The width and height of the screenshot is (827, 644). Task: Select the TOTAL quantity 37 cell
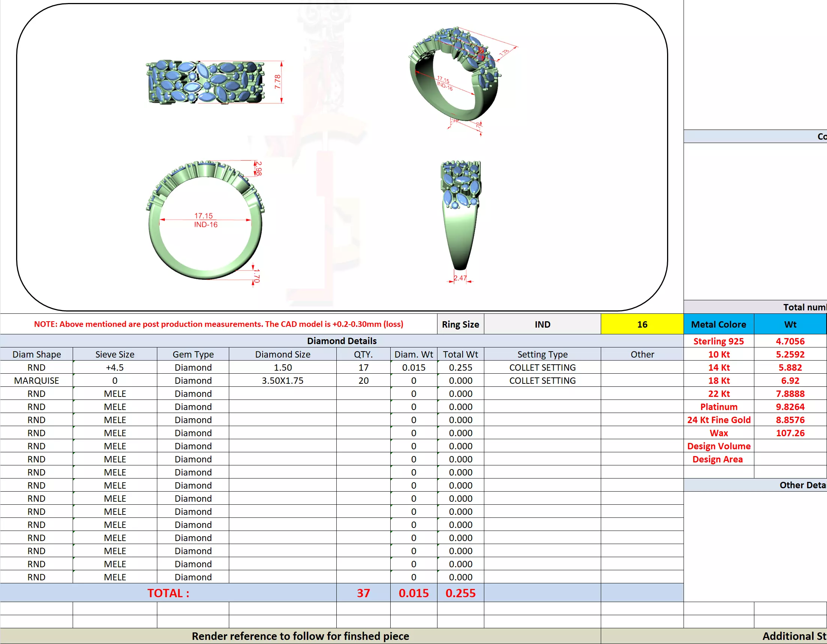click(x=363, y=593)
